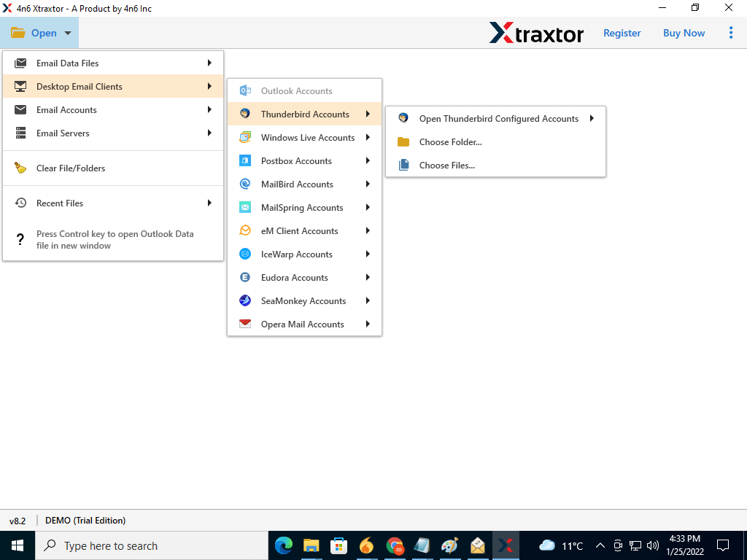Select Email Data Files menu item
The image size is (747, 560).
(68, 63)
